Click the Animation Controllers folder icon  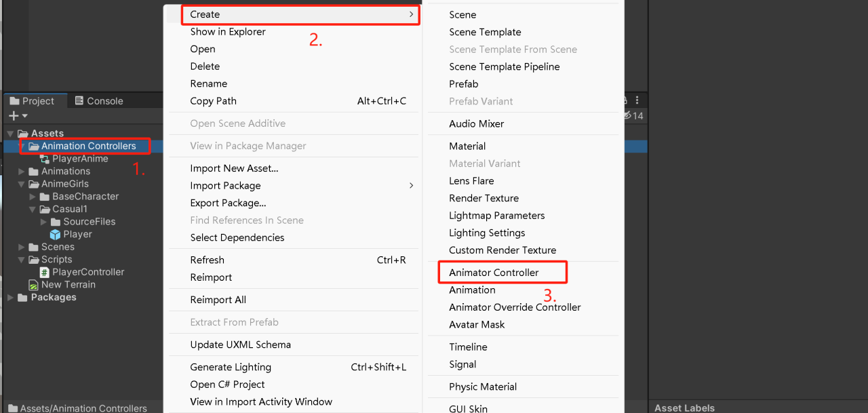point(34,146)
